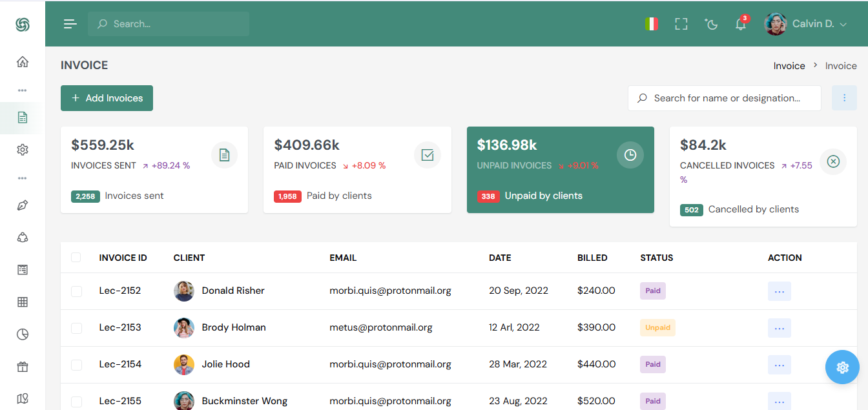Open the Unpaid Invoices summary card
The image size is (868, 410).
point(560,169)
